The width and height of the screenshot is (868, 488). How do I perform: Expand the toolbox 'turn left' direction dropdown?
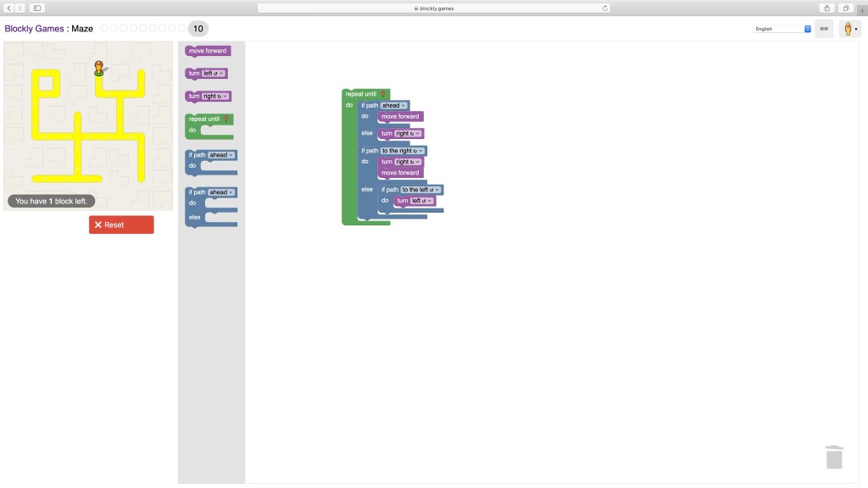tap(214, 74)
